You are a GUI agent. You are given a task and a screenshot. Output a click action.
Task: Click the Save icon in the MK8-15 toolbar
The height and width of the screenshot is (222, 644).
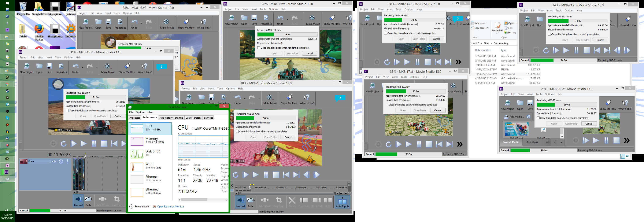pos(49,68)
